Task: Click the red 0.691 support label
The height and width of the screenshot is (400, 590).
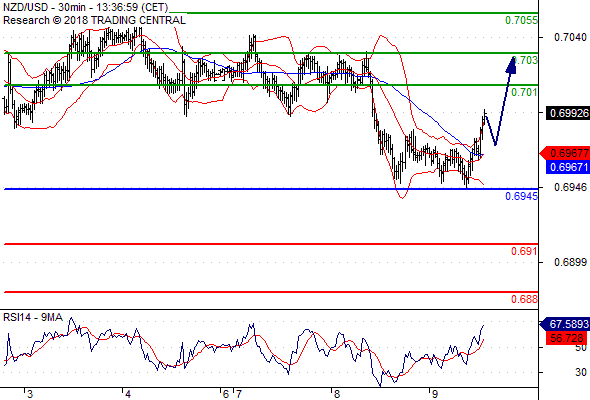Action: pyautogui.click(x=524, y=251)
